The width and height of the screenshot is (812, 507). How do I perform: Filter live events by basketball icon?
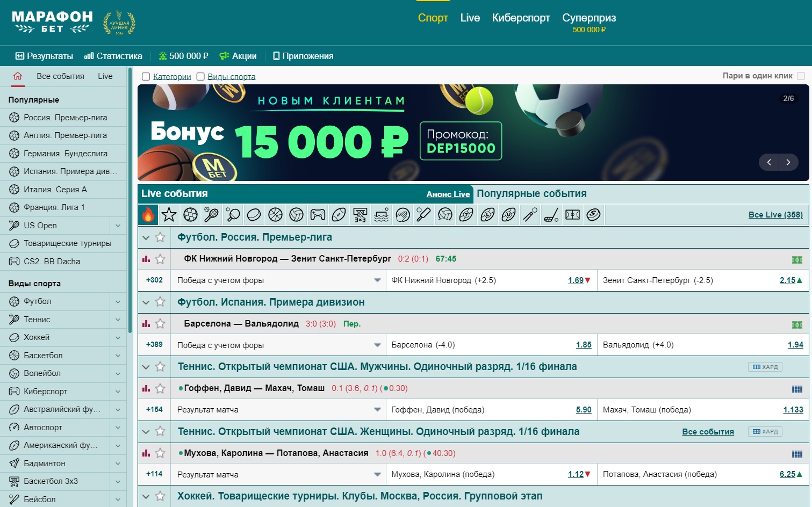(275, 215)
